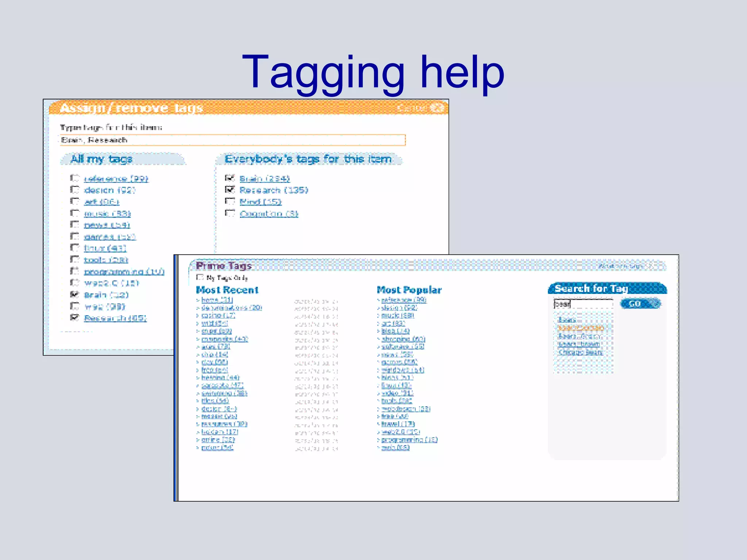Screen dimensions: 747x560
Task: Click the 'Most Recent' column heading
Action: (227, 290)
